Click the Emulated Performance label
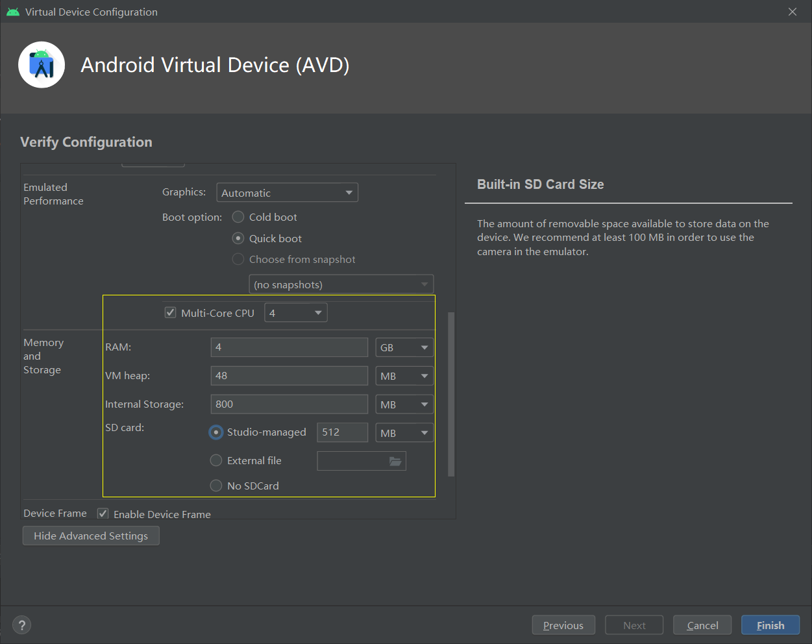Viewport: 812px width, 644px height. (x=53, y=194)
